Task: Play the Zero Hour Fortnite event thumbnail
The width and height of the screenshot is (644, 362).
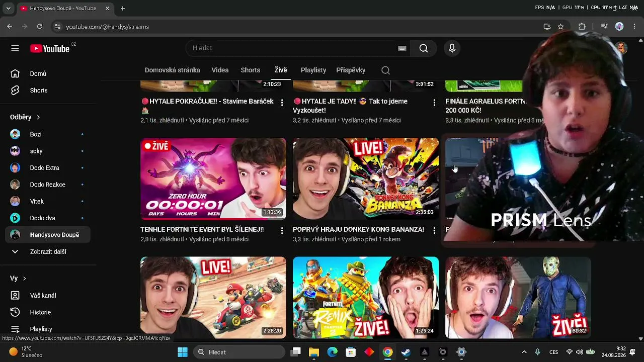Action: click(213, 179)
